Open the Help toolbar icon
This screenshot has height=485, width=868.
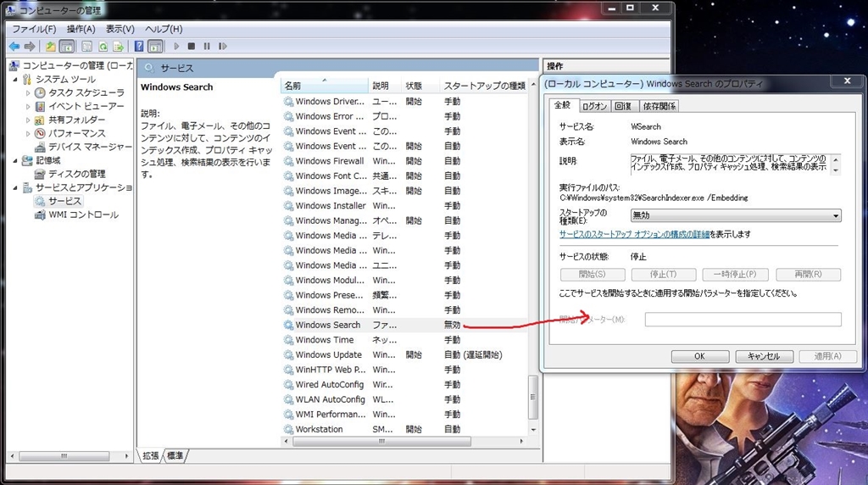click(139, 47)
